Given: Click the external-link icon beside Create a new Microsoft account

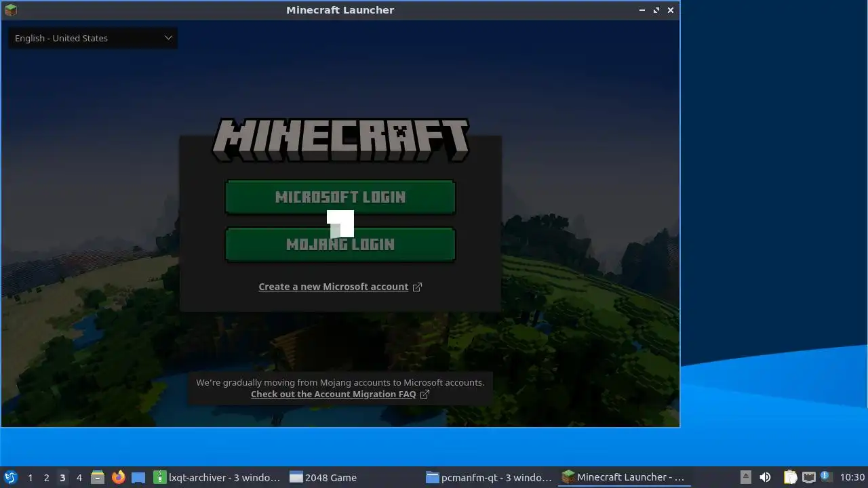Looking at the screenshot, I should pyautogui.click(x=417, y=287).
